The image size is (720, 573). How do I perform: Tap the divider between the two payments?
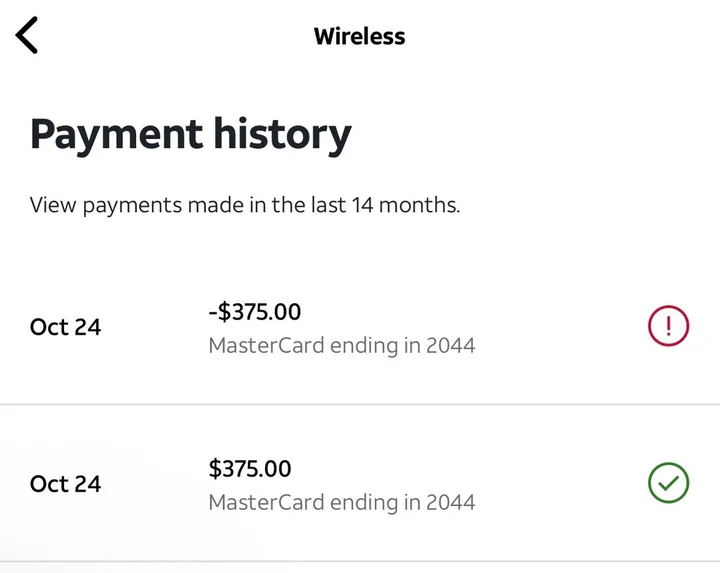click(x=360, y=405)
